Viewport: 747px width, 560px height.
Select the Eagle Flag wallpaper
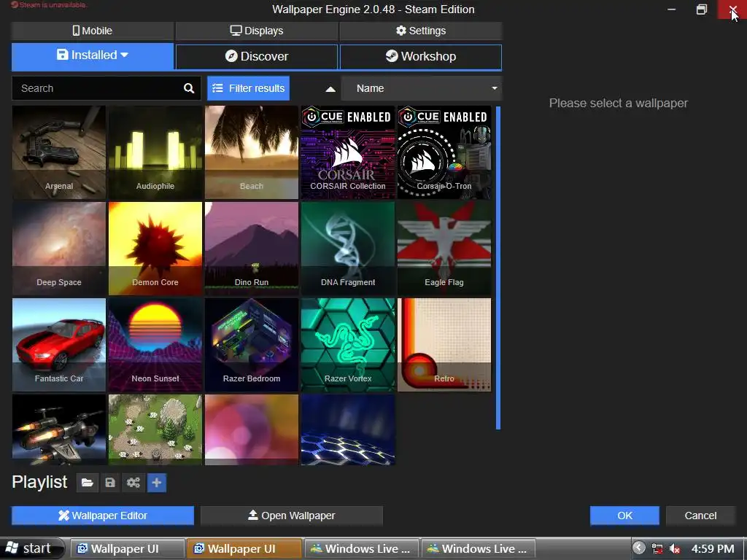pos(444,249)
